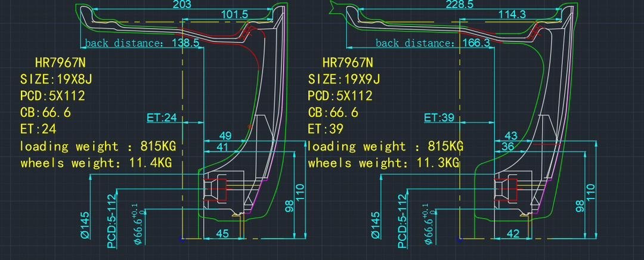
Task: Select the 228.5 overall width dimension
Action: [x=460, y=5]
